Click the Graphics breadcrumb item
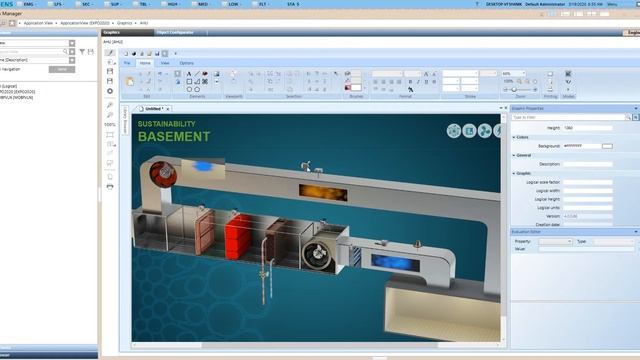Image resolution: width=640 pixels, height=360 pixels. tap(124, 23)
